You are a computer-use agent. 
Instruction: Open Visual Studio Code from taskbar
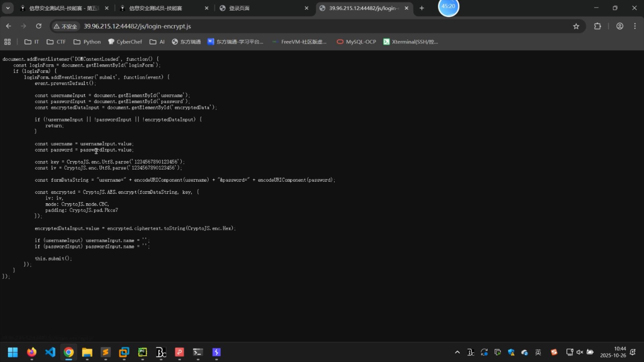tap(50, 352)
